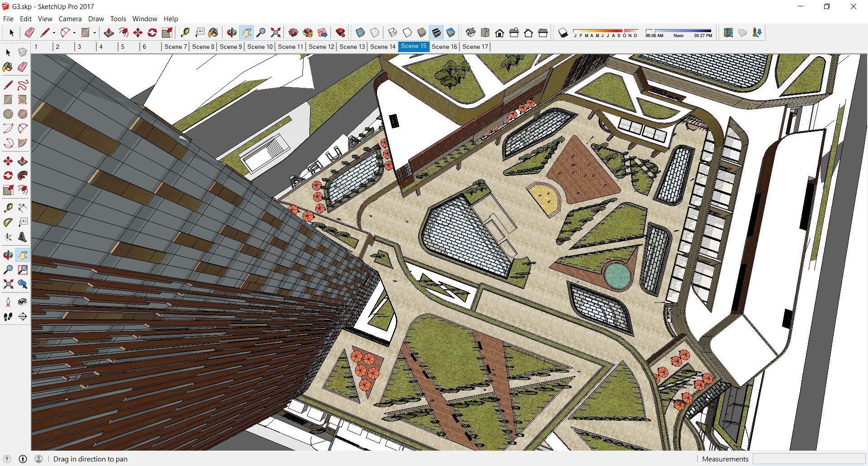Click the sign-in account icon in status bar
868x466 pixels.
click(x=40, y=459)
